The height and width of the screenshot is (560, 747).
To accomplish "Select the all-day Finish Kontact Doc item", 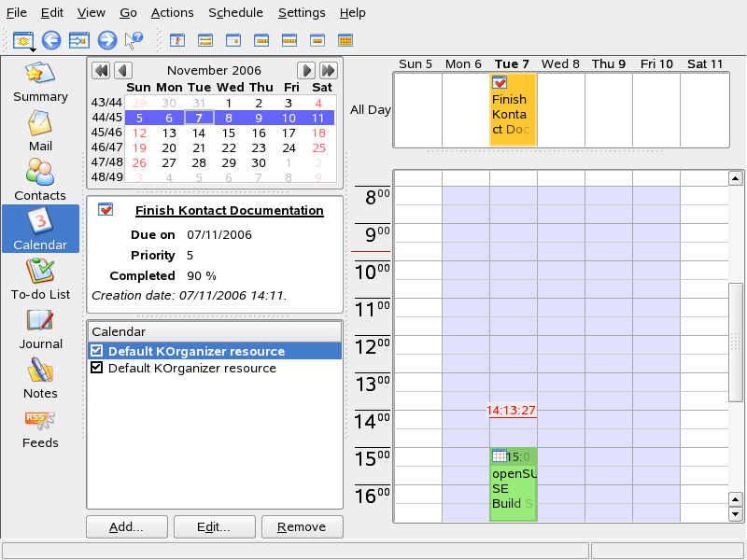I will [x=514, y=109].
